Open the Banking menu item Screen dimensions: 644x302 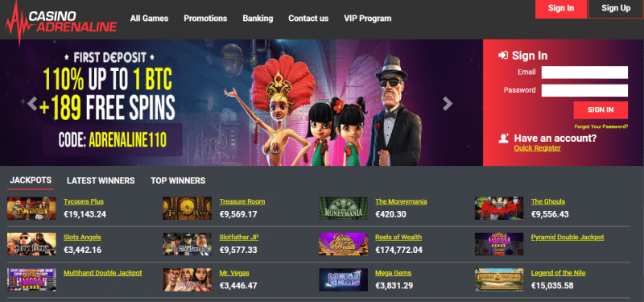click(x=258, y=19)
